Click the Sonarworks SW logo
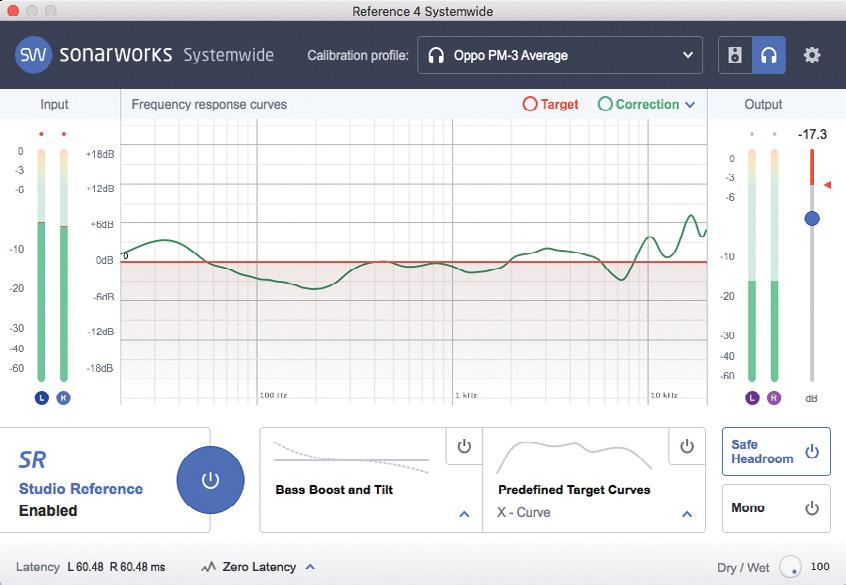846x585 pixels. point(33,55)
